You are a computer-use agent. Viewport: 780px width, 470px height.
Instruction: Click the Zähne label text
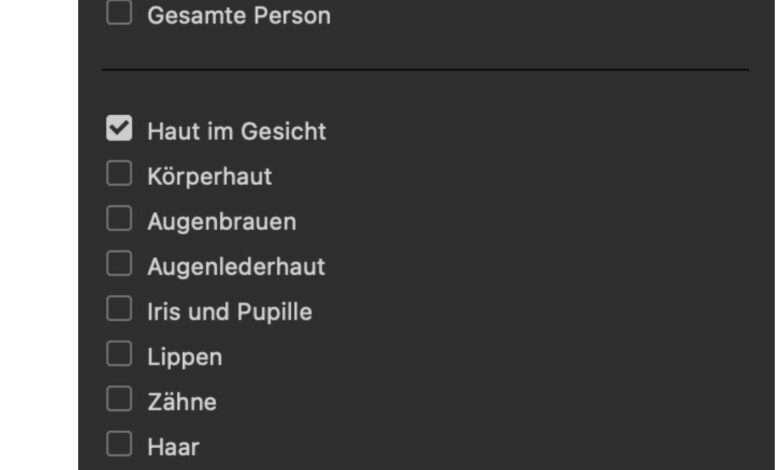pos(181,402)
